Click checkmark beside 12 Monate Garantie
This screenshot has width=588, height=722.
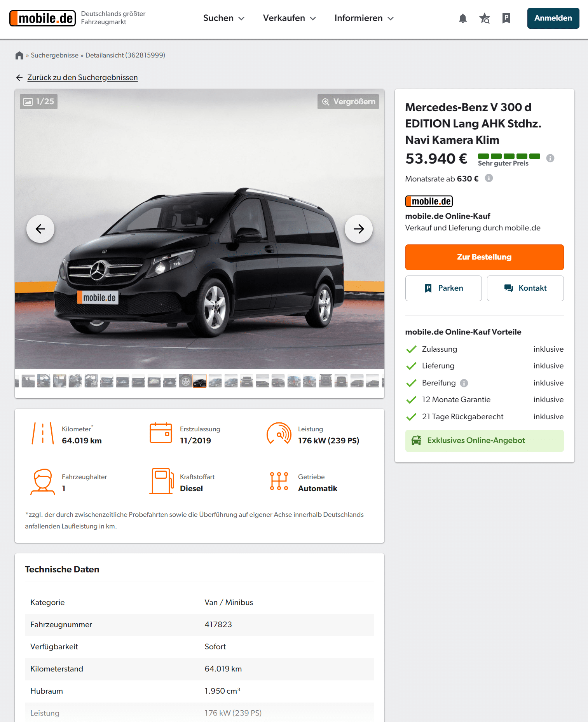(x=411, y=400)
